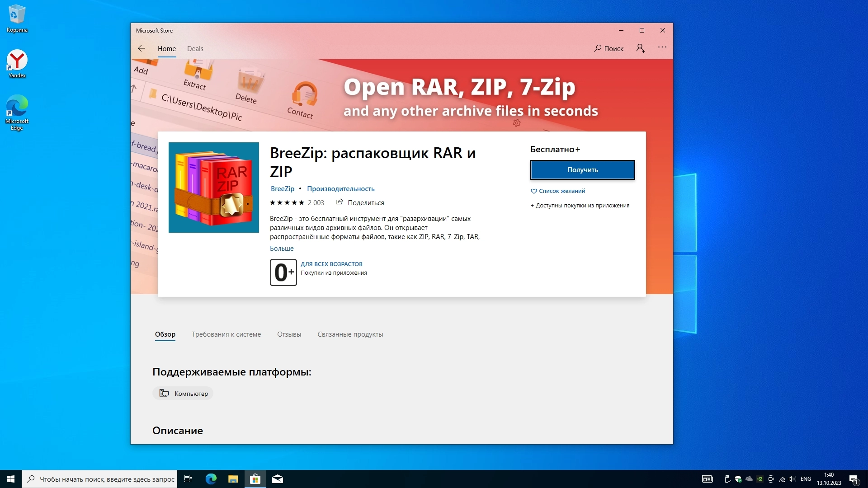The image size is (868, 488).
Task: Open the three-dots more menu
Action: click(662, 47)
